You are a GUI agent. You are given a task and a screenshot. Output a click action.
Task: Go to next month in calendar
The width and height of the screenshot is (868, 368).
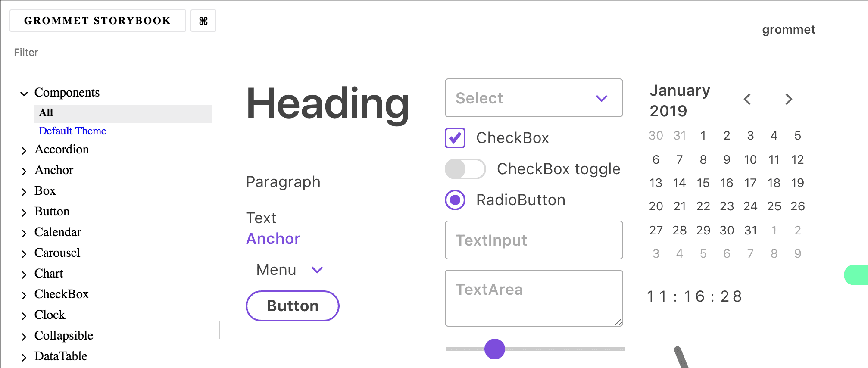[789, 99]
